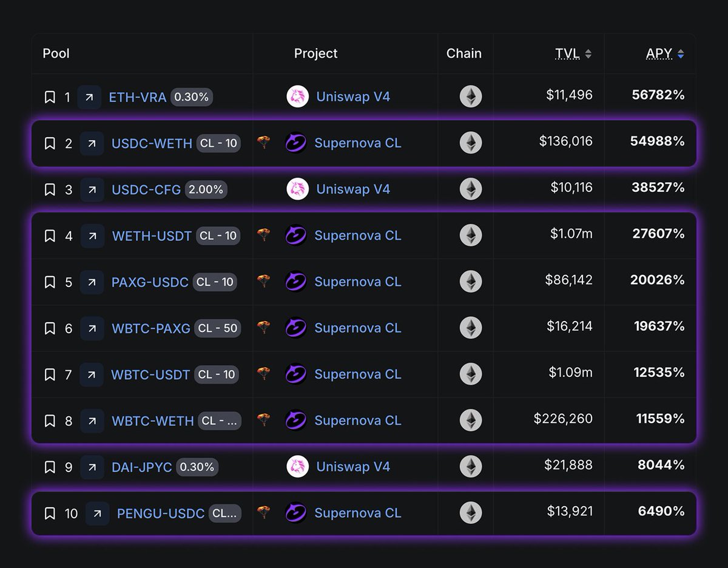Open the WBTC-WETH pool link

[x=153, y=421]
